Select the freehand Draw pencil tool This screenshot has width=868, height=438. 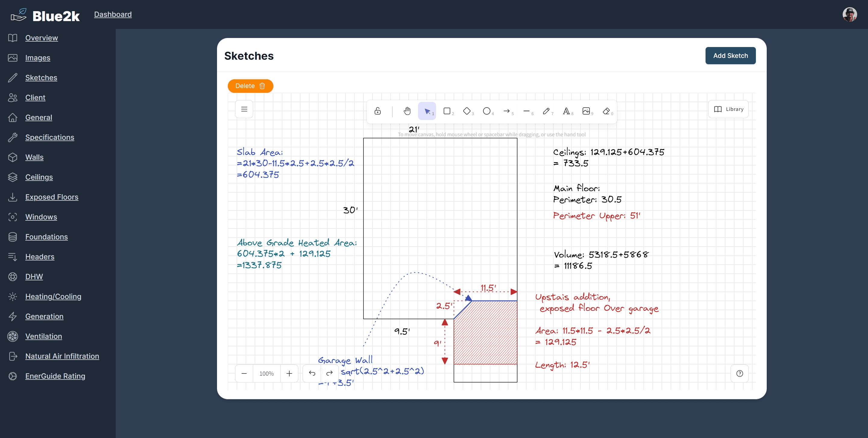tap(546, 111)
